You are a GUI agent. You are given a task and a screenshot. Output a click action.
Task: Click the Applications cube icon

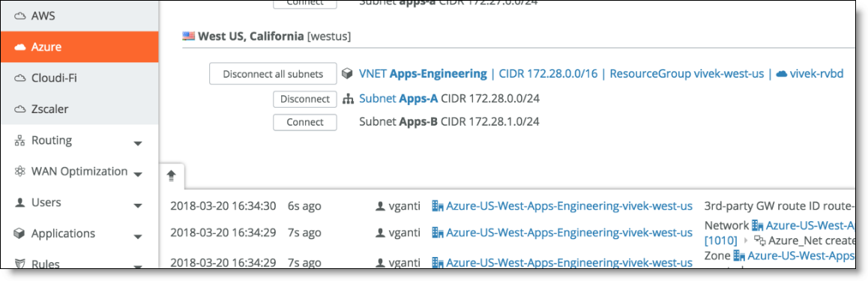pyautogui.click(x=20, y=234)
